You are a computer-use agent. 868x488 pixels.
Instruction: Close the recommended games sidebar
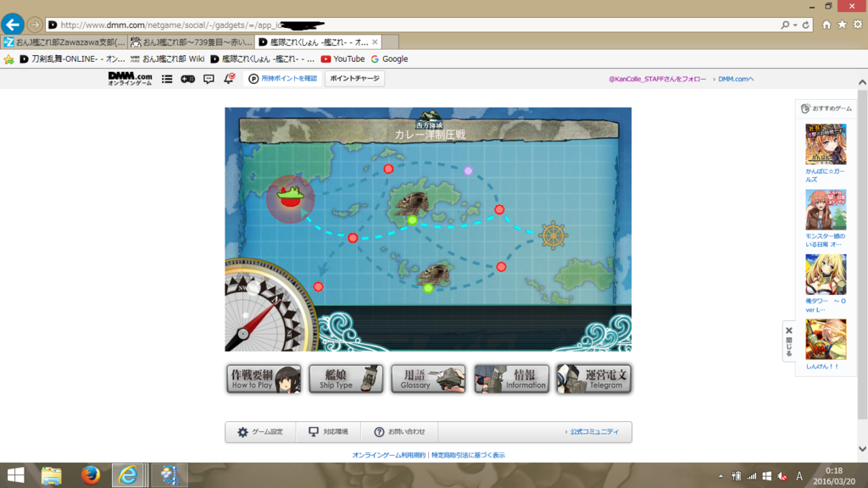point(789,341)
